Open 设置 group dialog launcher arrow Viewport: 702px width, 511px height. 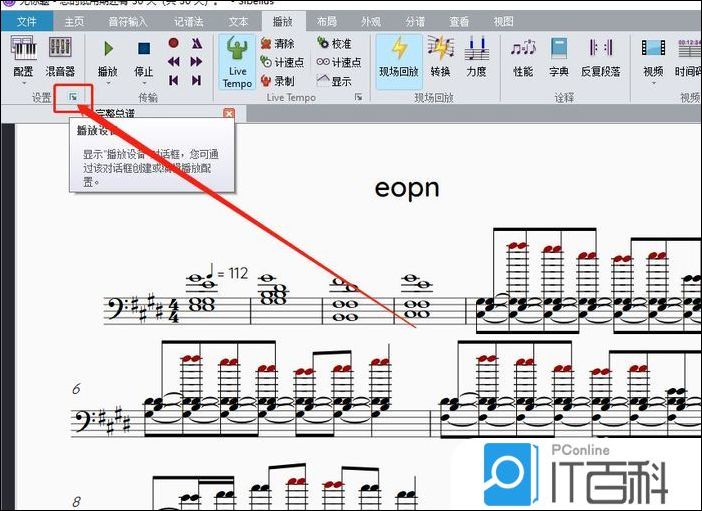[72, 98]
